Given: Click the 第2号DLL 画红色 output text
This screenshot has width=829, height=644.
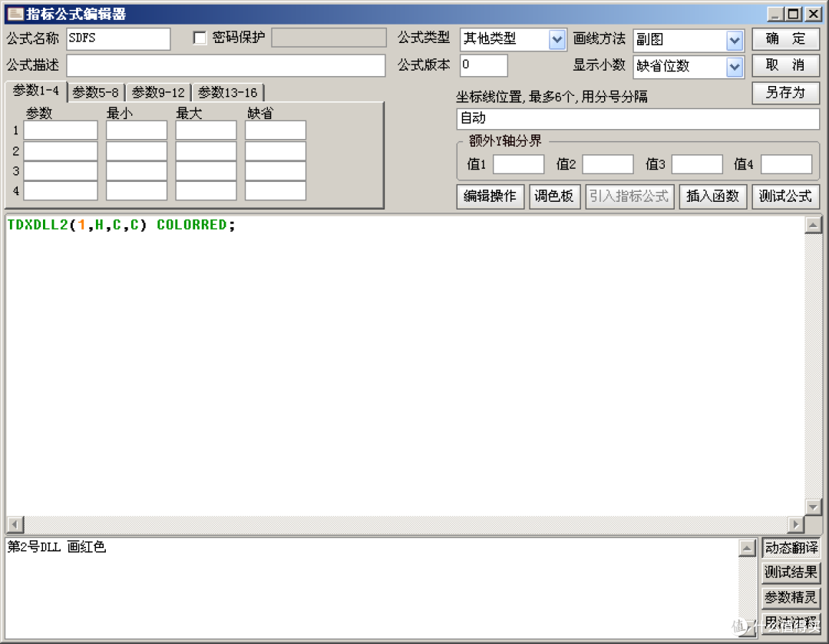Looking at the screenshot, I should pyautogui.click(x=57, y=547).
